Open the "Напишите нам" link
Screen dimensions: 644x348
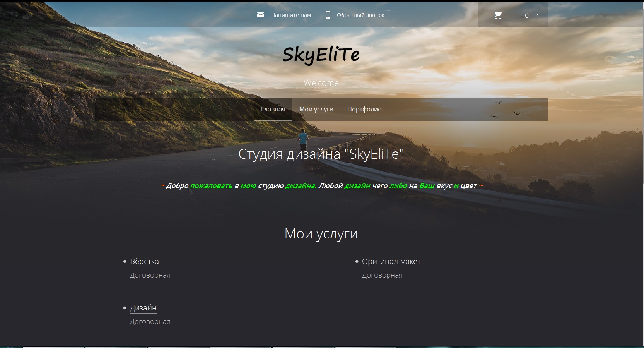[x=291, y=15]
